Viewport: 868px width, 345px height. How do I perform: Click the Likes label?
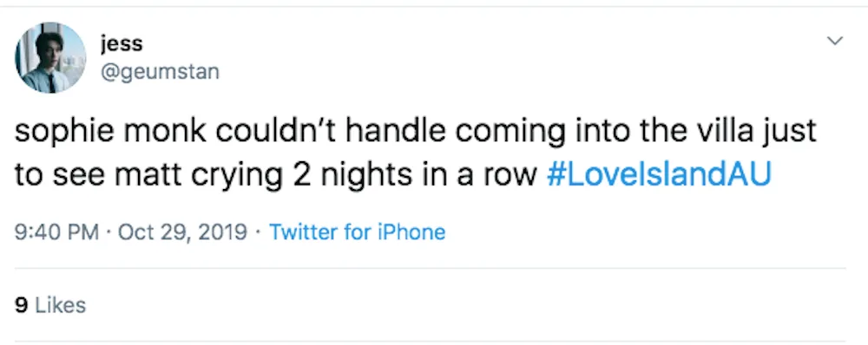(61, 305)
